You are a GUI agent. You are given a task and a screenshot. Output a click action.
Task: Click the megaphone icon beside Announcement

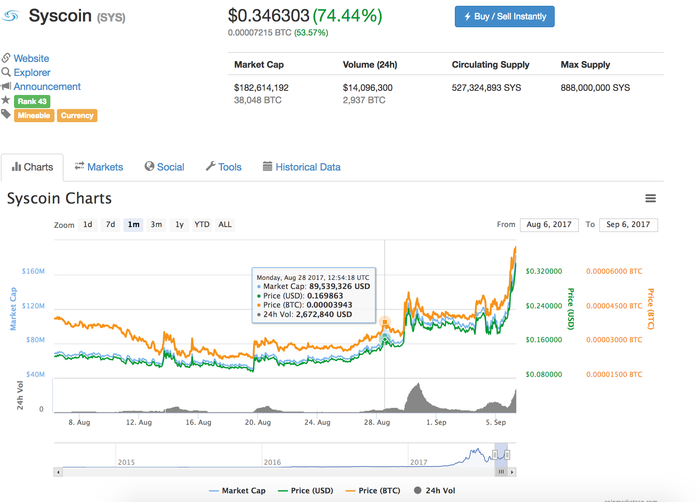pyautogui.click(x=6, y=86)
